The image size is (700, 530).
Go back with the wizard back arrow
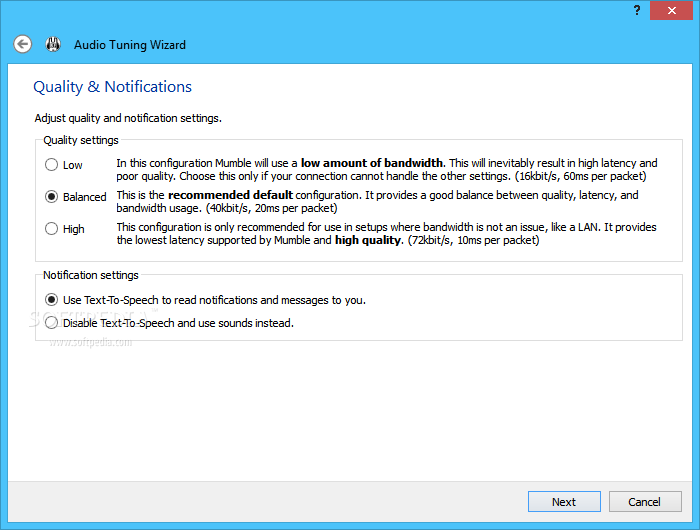click(22, 44)
